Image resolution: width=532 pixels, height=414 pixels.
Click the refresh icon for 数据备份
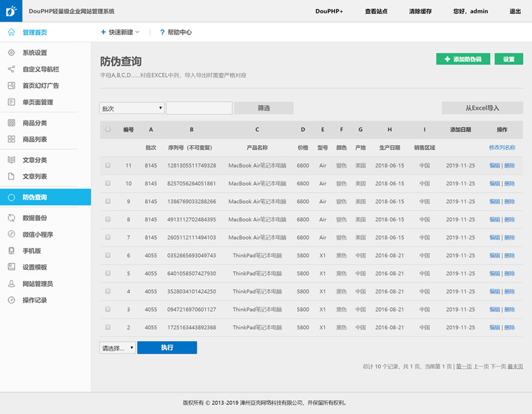(11, 218)
